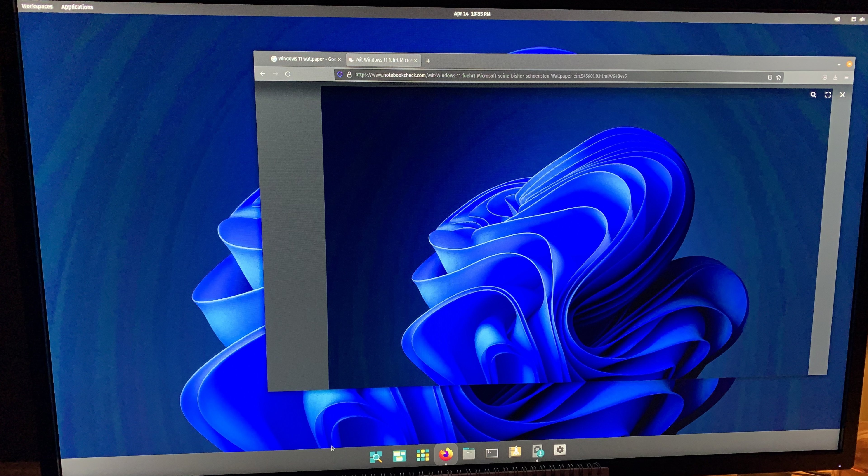Show site info via padlock icon
Viewport: 868px width, 476px height.
pyautogui.click(x=349, y=74)
